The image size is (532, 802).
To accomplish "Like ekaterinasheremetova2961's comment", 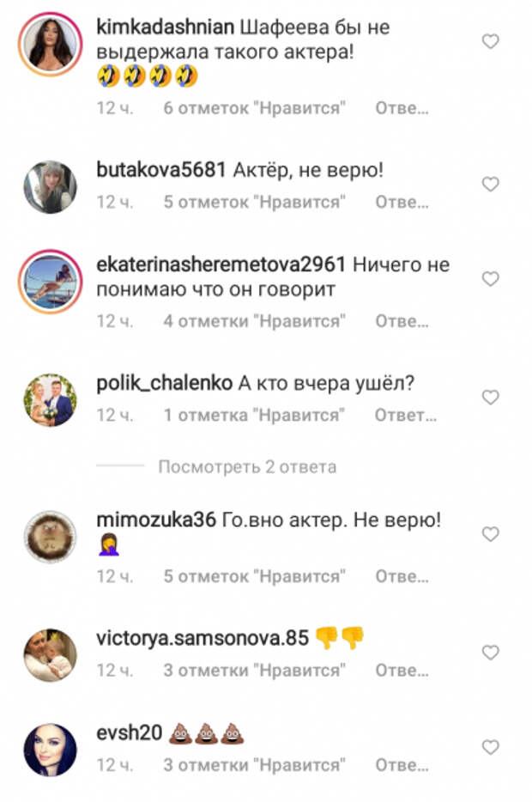I will click(x=490, y=279).
